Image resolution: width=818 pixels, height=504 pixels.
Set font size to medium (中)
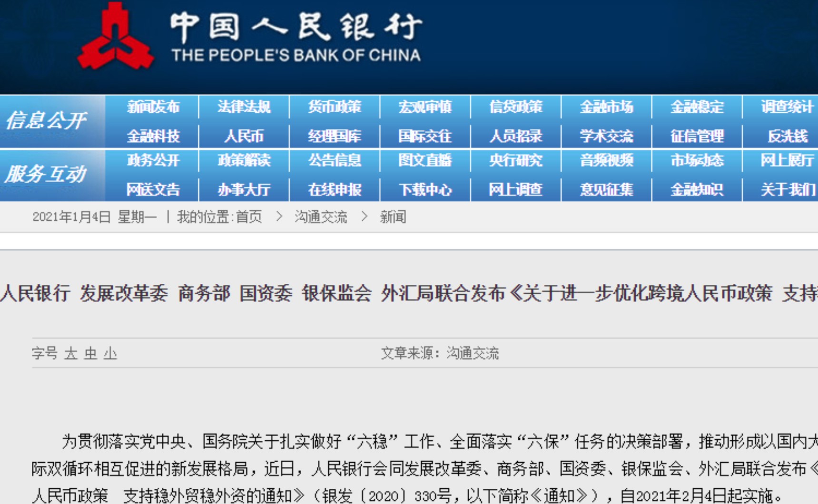(x=90, y=353)
